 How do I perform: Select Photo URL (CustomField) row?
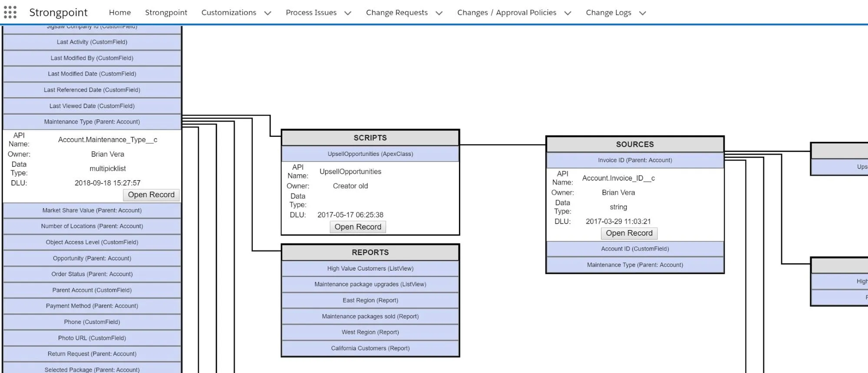point(92,338)
